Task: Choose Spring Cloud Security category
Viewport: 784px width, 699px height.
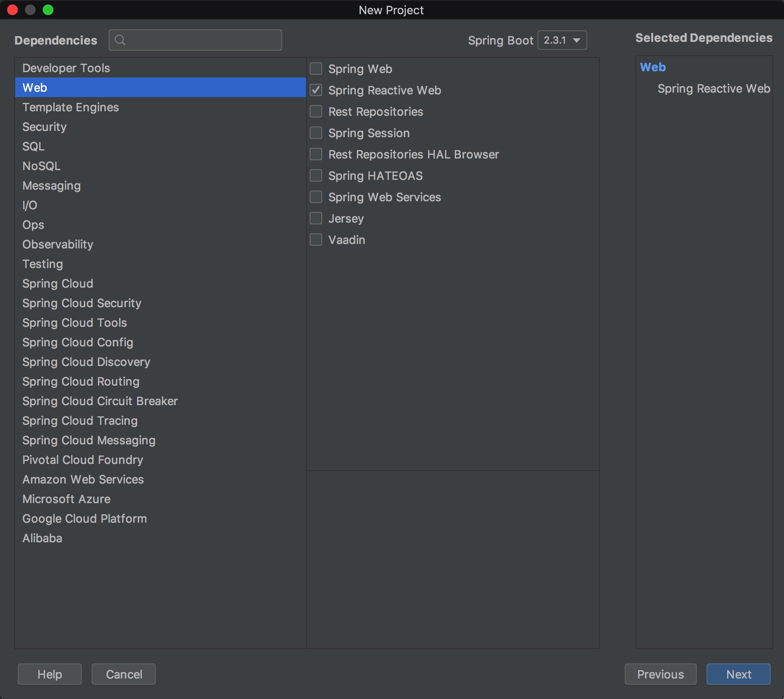Action: [161, 303]
